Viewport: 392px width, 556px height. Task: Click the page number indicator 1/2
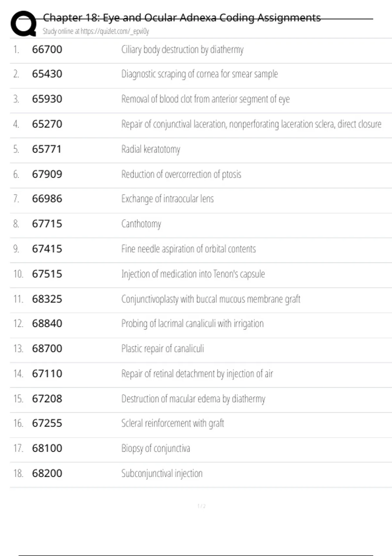point(202,506)
